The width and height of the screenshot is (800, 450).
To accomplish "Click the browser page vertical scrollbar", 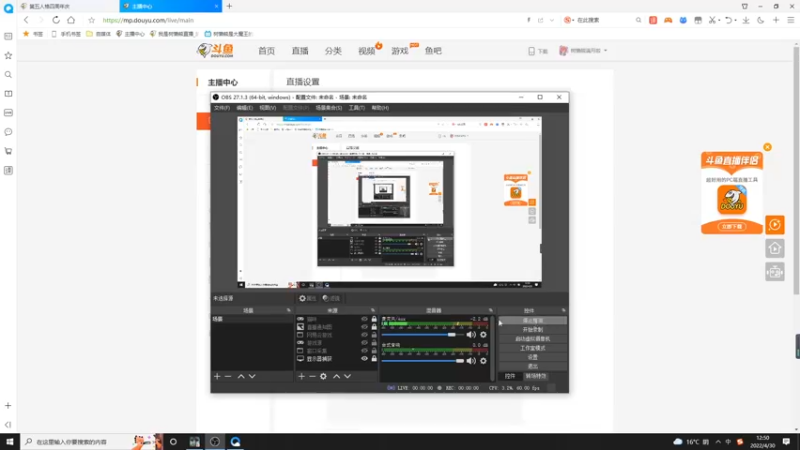I will coord(796,168).
